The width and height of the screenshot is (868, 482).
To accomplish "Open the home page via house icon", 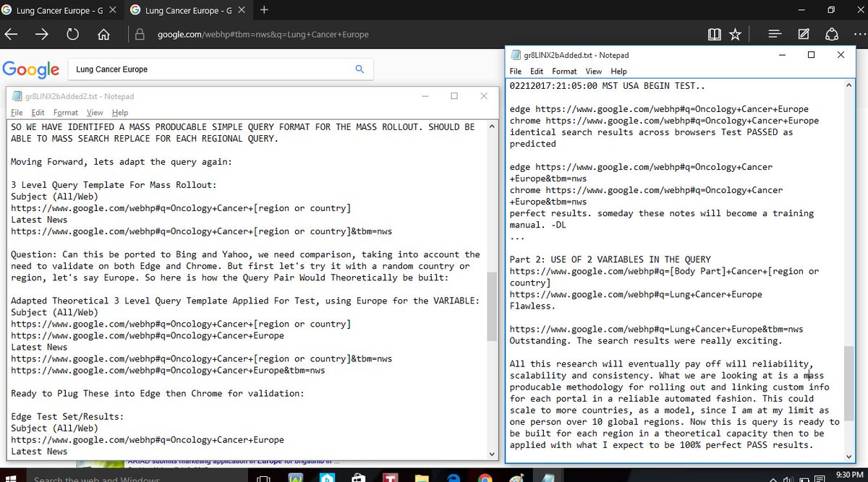I will pyautogui.click(x=103, y=34).
